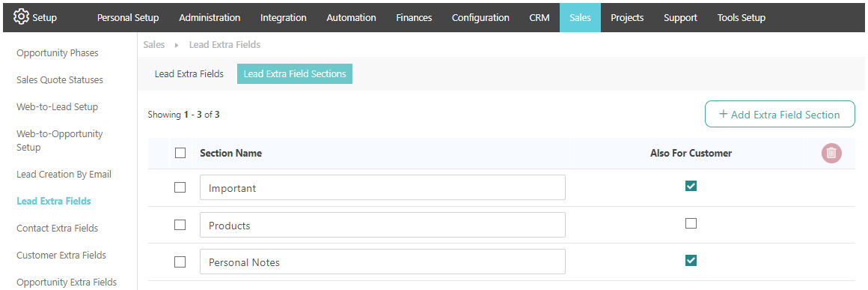Open the Automation menu
The width and height of the screenshot is (868, 290).
pyautogui.click(x=352, y=17)
